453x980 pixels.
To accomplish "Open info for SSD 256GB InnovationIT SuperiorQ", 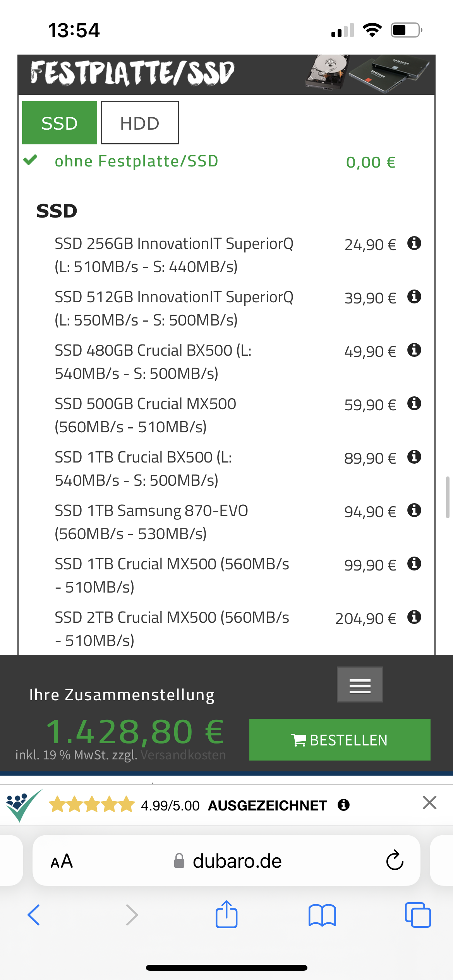I will pos(414,243).
